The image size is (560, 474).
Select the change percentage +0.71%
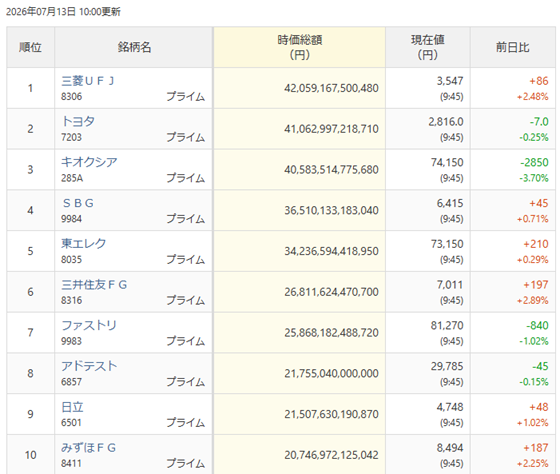tap(533, 219)
